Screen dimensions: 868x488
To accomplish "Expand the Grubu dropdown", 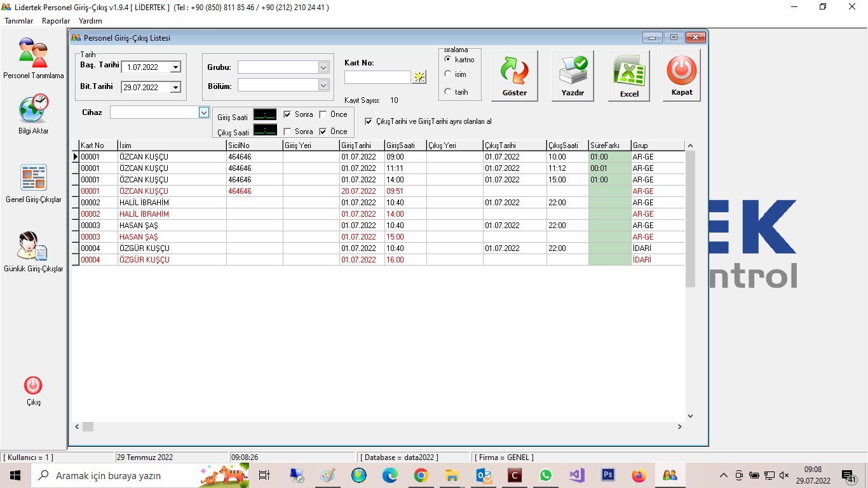I will [x=323, y=67].
